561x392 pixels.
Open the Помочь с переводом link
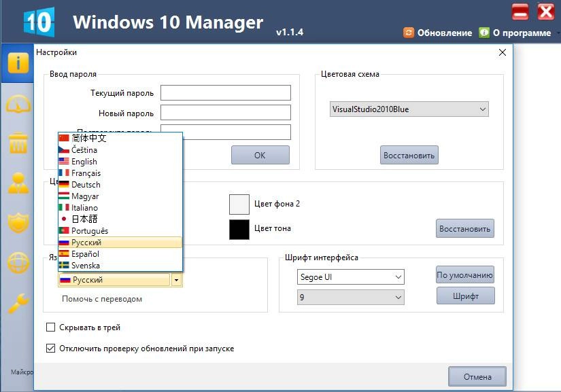(x=102, y=299)
